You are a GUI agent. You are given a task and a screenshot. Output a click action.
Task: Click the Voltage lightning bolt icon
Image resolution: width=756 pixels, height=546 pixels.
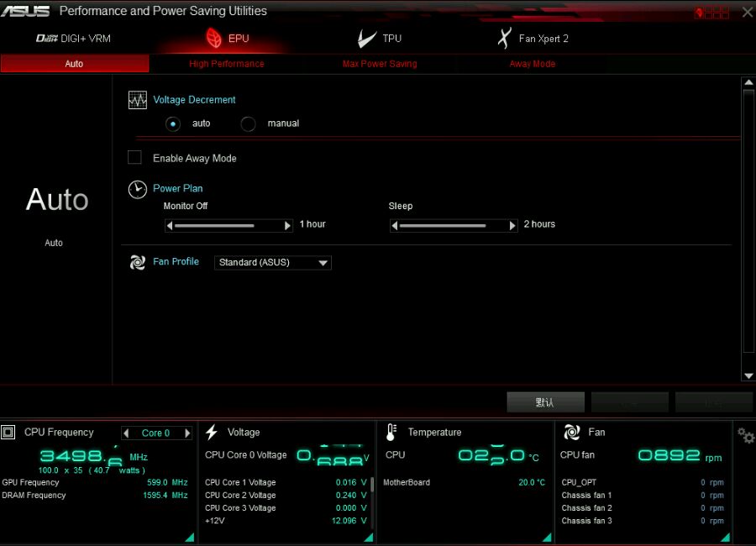[x=211, y=432]
